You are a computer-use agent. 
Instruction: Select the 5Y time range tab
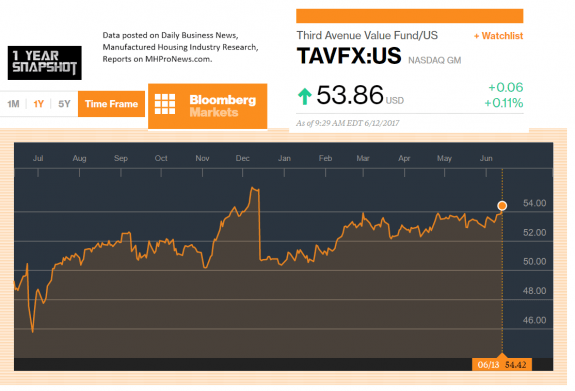(64, 104)
